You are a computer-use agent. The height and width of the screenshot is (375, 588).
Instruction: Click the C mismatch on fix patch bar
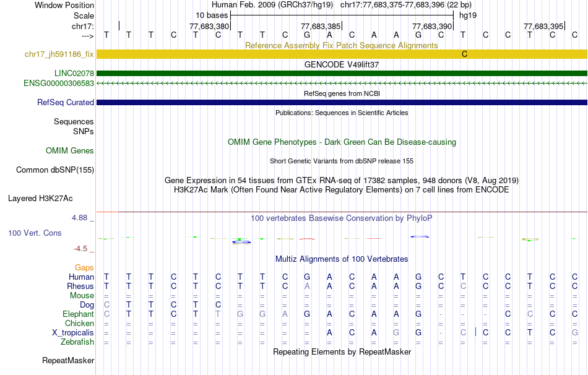click(464, 54)
